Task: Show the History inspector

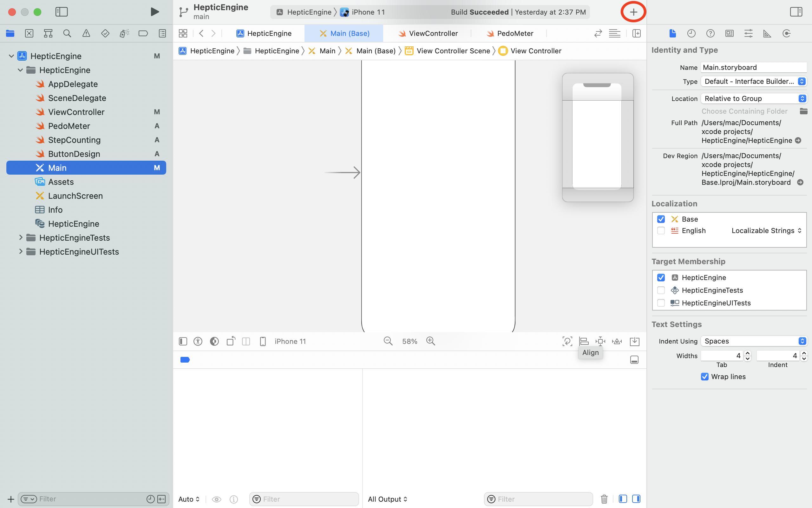Action: (691, 33)
